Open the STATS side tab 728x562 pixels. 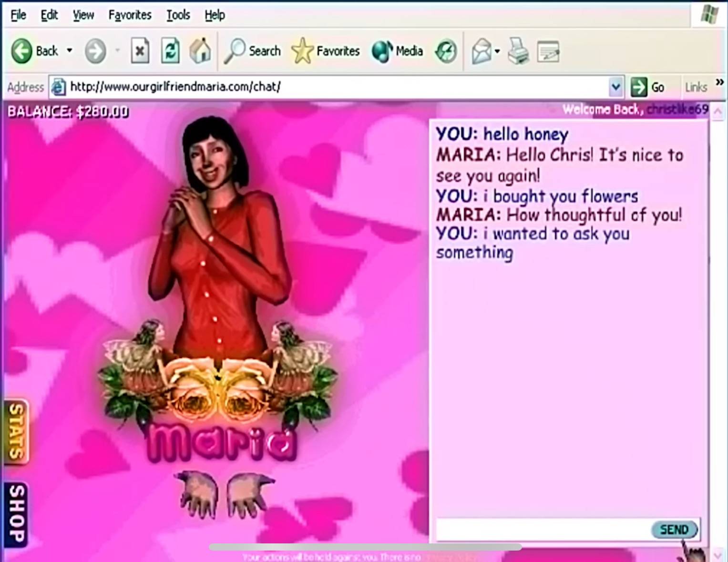click(16, 432)
